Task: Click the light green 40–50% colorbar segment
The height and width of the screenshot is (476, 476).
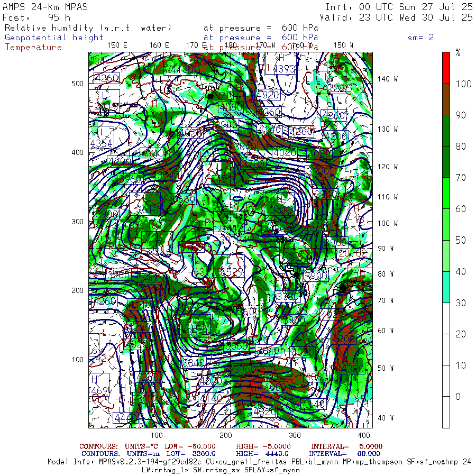Action: click(446, 255)
